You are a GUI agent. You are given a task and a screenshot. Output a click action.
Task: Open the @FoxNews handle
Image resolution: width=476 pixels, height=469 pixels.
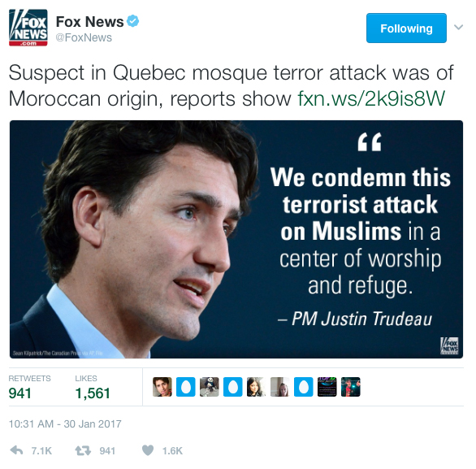point(84,37)
